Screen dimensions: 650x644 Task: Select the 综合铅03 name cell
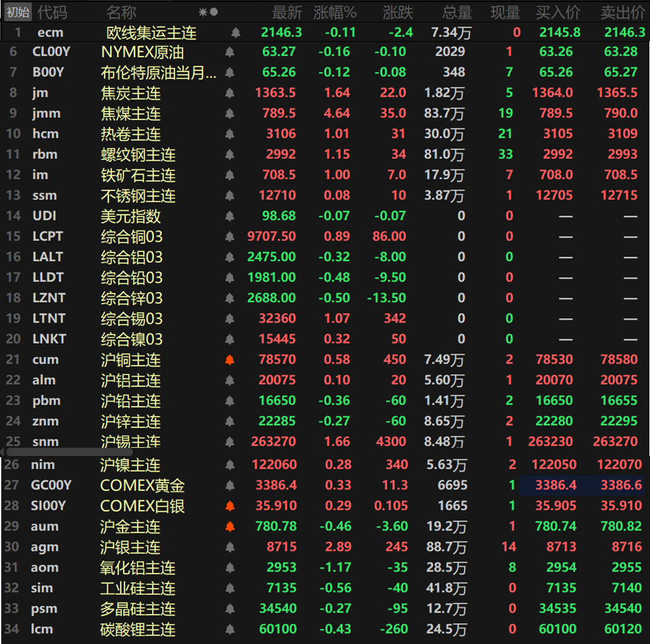[x=132, y=278]
